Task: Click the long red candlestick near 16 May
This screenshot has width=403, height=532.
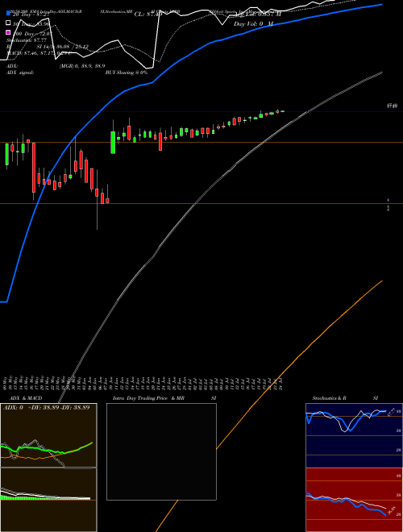Action: click(x=34, y=168)
